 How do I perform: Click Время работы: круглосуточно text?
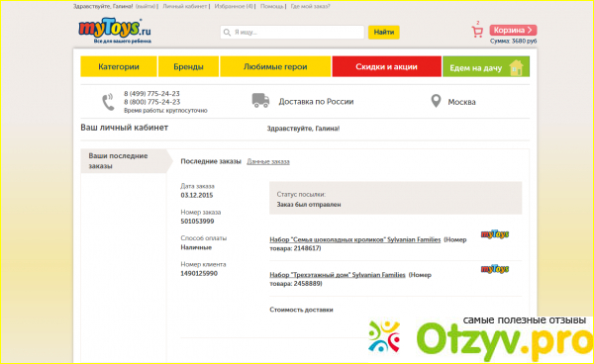coord(165,111)
